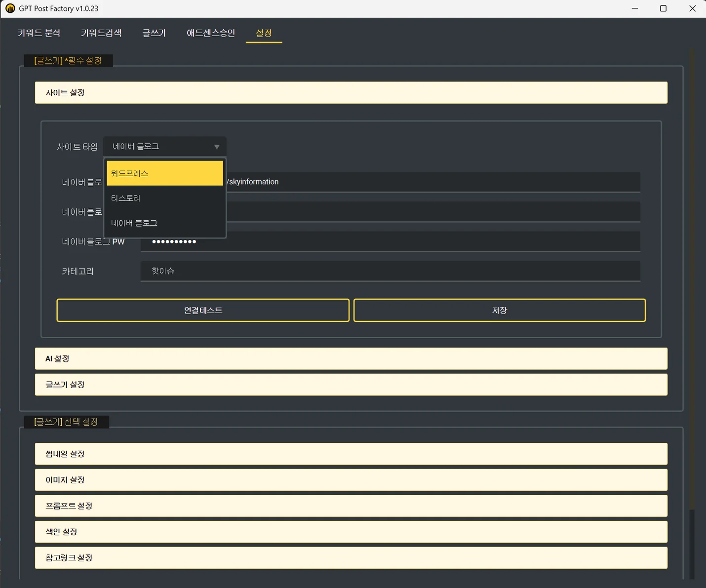Open the 애드센스승인 tab
Image resolution: width=706 pixels, height=588 pixels.
211,33
